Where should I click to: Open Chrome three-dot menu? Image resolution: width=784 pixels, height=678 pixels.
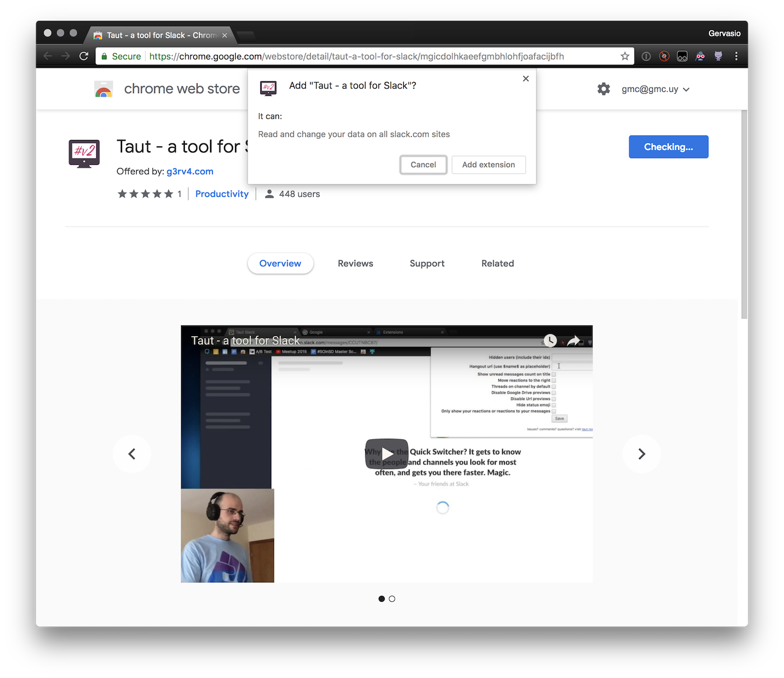pos(736,56)
